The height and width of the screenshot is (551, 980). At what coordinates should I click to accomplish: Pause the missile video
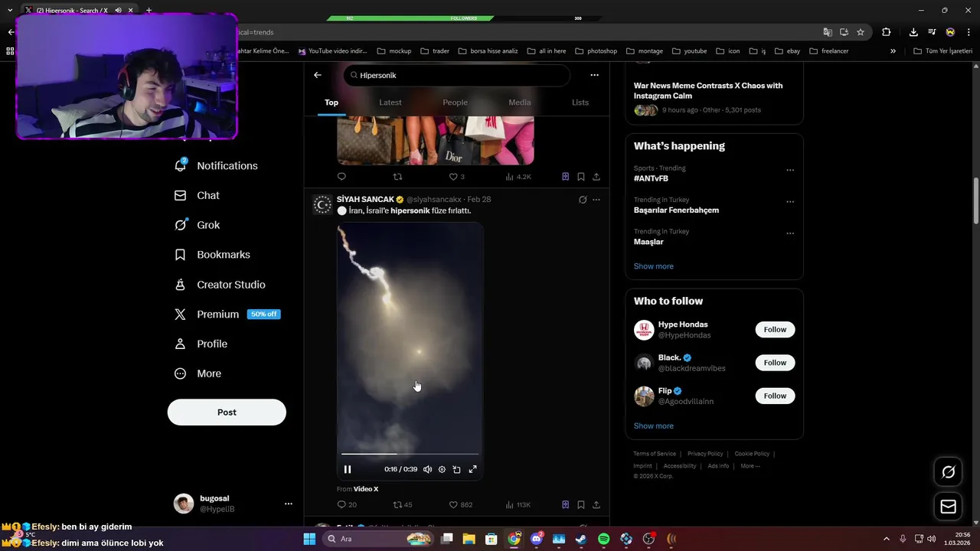point(348,469)
